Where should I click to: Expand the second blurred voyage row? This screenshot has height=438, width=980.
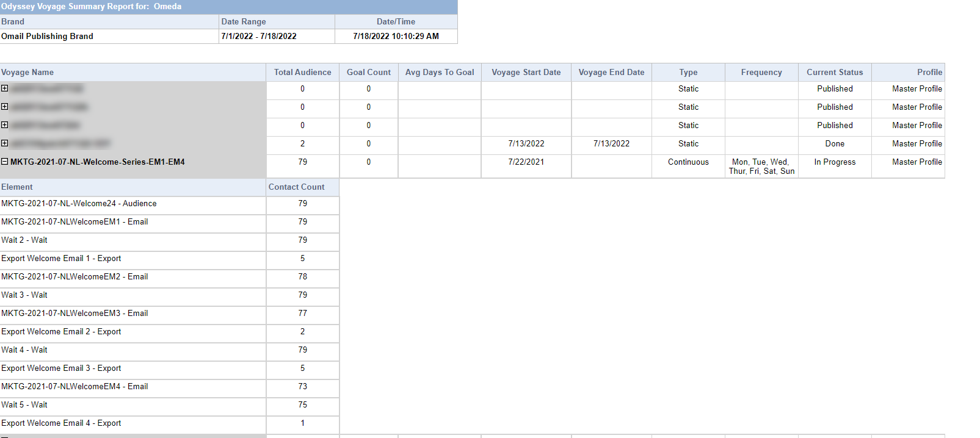[5, 107]
